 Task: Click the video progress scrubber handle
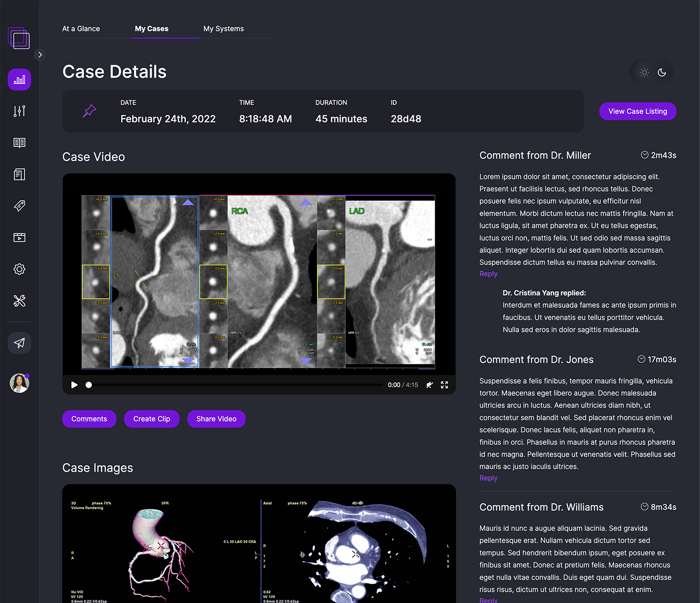(x=88, y=385)
